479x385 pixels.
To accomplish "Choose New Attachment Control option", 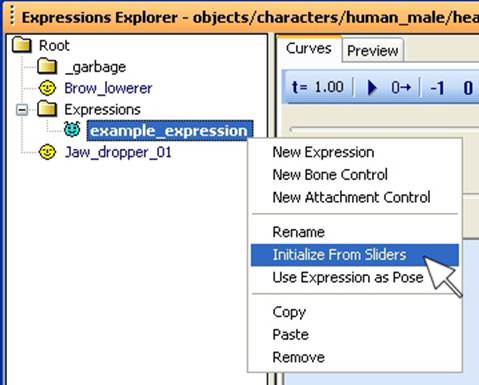I will (x=351, y=197).
